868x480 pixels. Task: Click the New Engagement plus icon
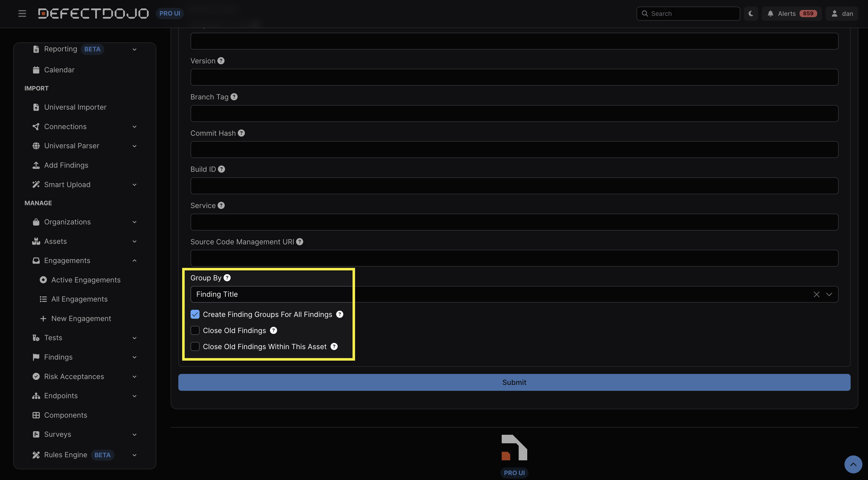43,318
